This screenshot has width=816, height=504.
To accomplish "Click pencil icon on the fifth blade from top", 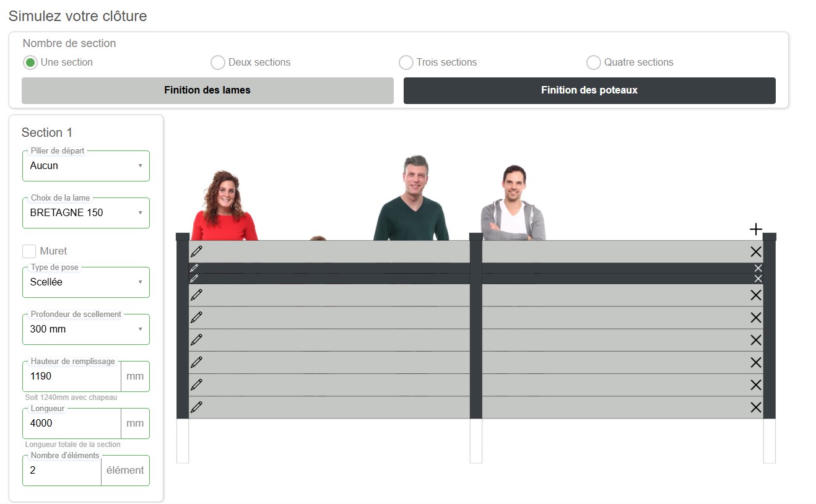I will coord(196,317).
